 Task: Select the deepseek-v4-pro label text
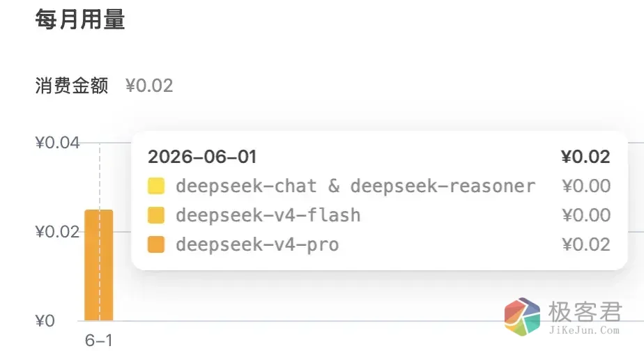click(257, 244)
